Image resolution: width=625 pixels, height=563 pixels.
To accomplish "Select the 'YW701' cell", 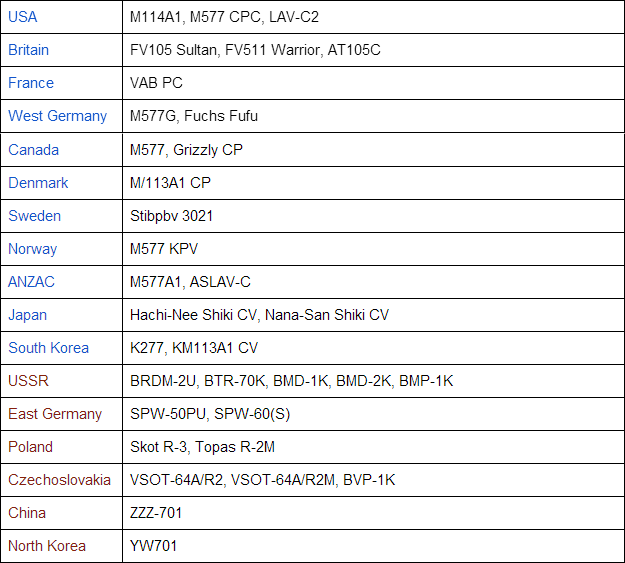I will 373,546.
